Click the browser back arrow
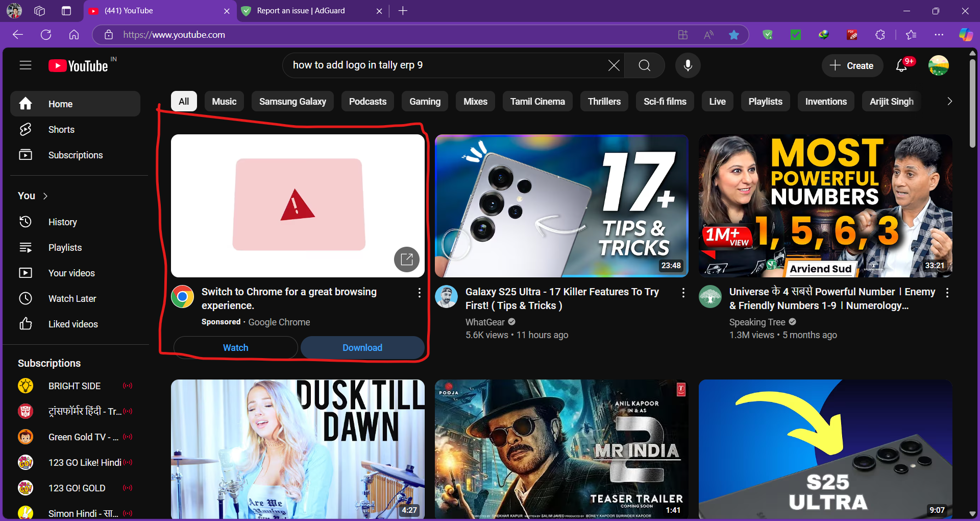 (x=18, y=35)
